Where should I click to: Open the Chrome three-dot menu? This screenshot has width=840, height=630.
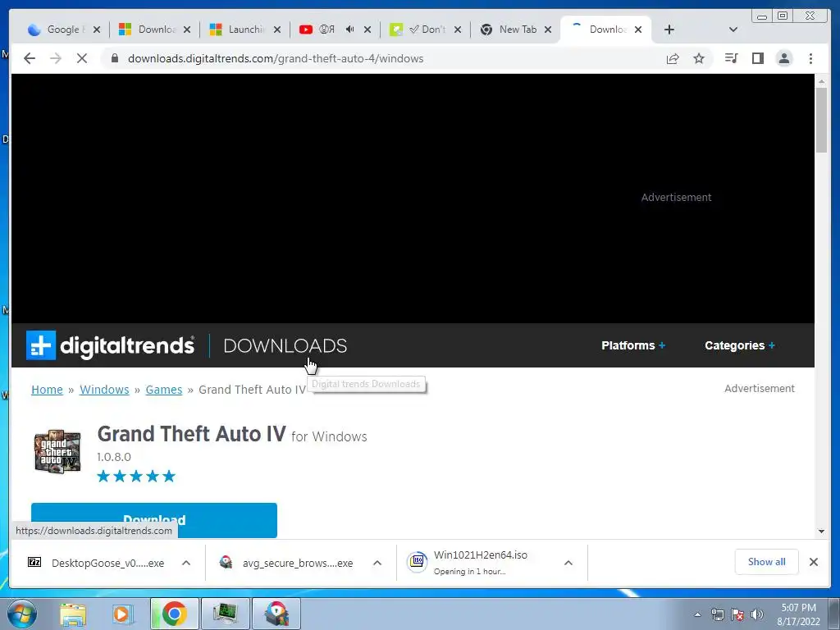tap(810, 58)
